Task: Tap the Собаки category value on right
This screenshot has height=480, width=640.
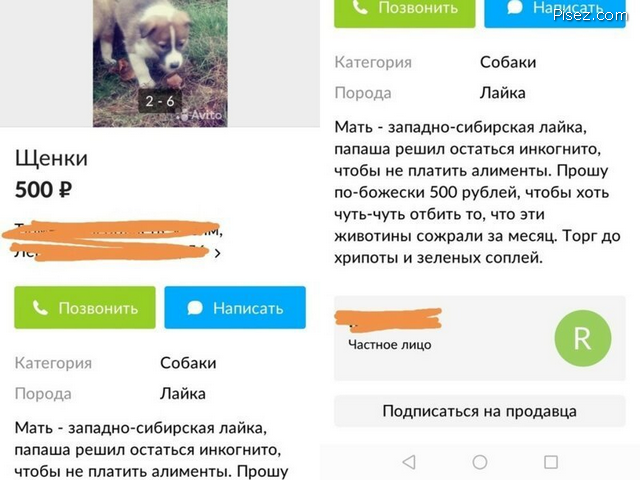Action: [x=508, y=62]
